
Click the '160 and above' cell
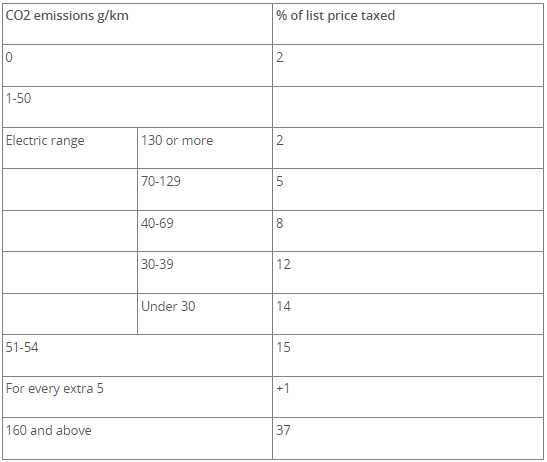(137, 439)
